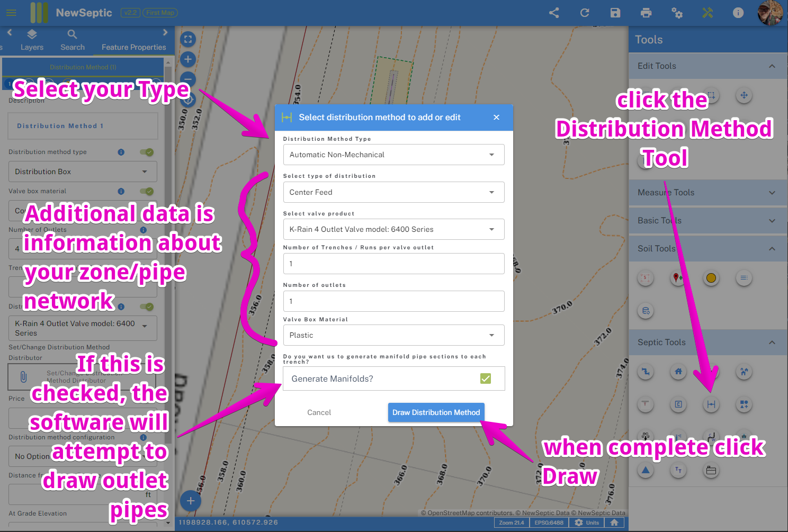The height and width of the screenshot is (532, 788).
Task: Toggle the Valve box material switch
Action: [x=147, y=191]
